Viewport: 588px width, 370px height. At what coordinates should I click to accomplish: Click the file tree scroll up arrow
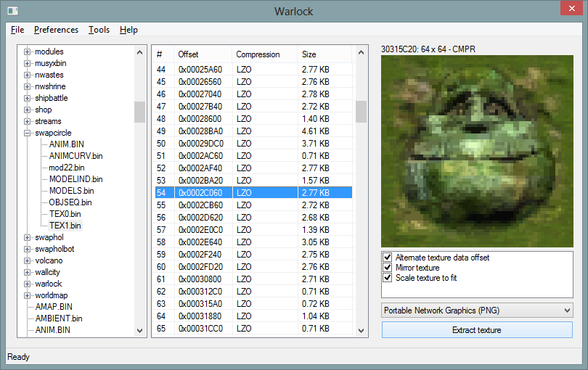click(139, 52)
